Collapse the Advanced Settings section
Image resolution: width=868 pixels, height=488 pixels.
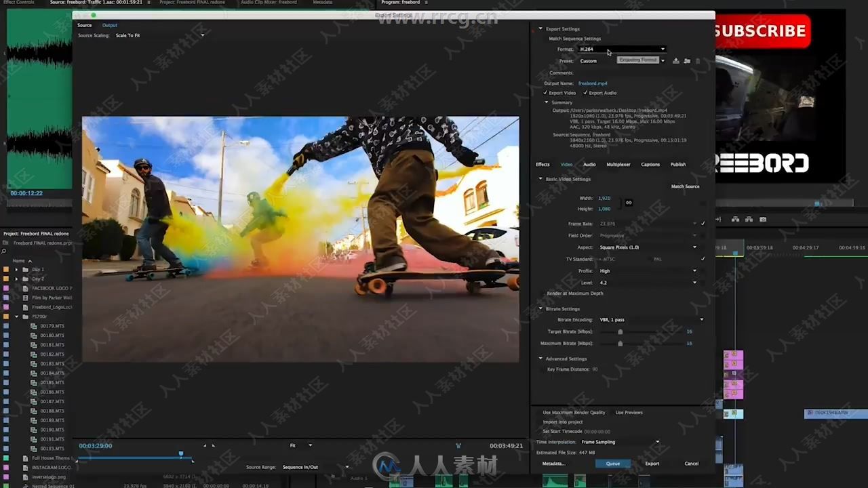(540, 359)
